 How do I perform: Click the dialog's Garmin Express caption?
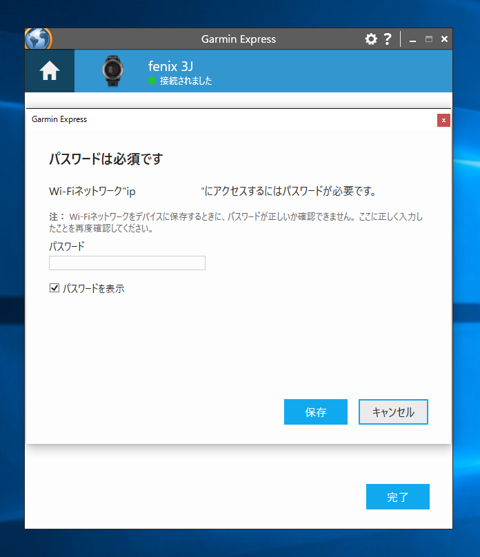point(59,119)
